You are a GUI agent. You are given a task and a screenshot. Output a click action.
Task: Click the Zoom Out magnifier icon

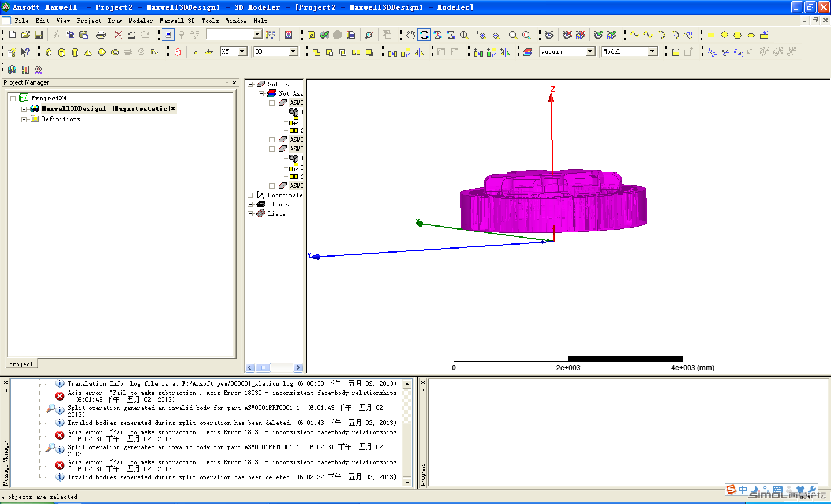coord(495,35)
